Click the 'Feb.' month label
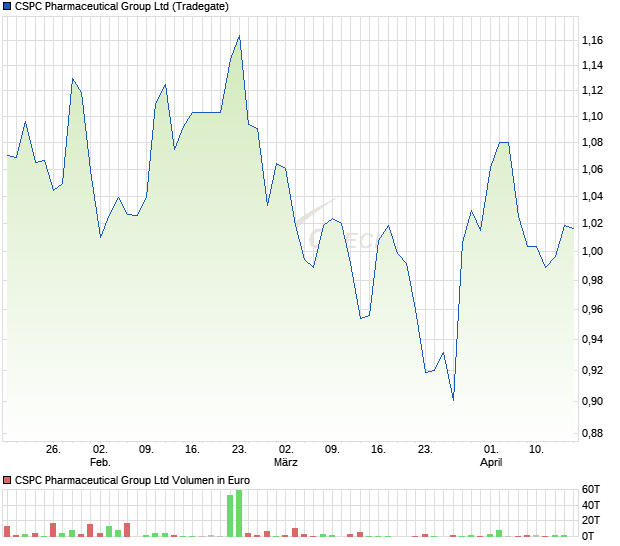The width and height of the screenshot is (620, 546). tap(100, 462)
